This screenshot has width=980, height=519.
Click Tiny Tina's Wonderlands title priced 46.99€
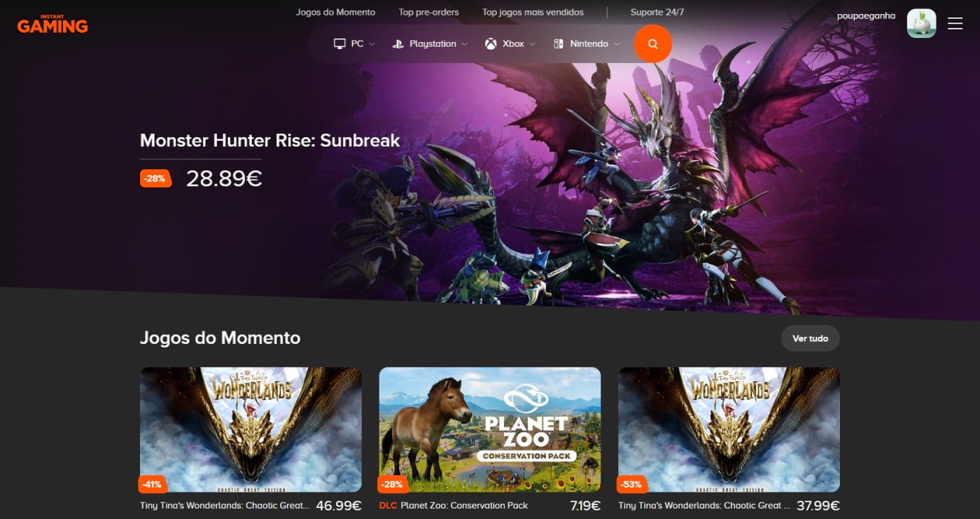(225, 505)
